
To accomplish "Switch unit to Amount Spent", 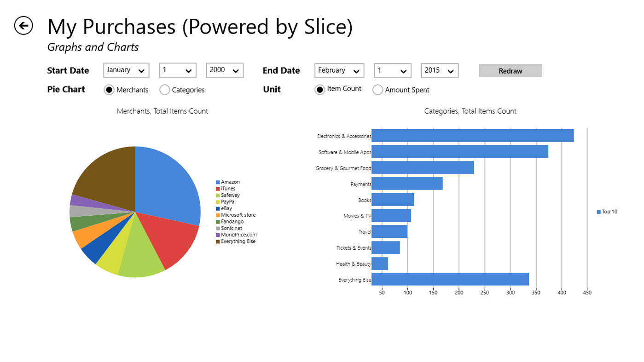I will point(377,90).
